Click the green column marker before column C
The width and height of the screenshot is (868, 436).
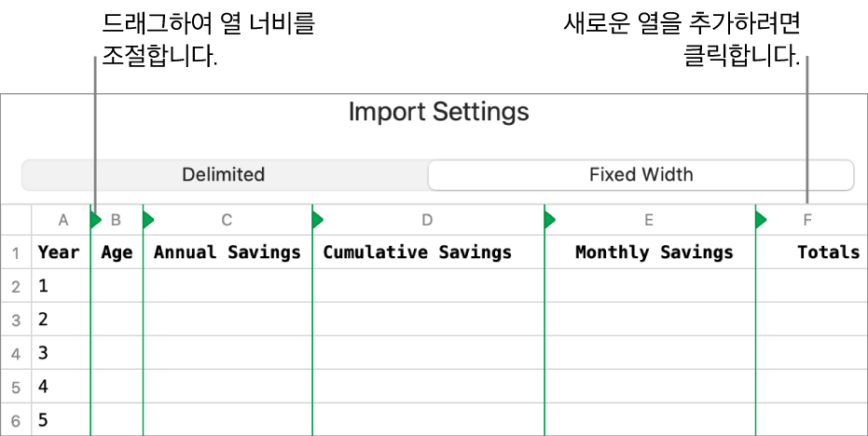coord(147,221)
